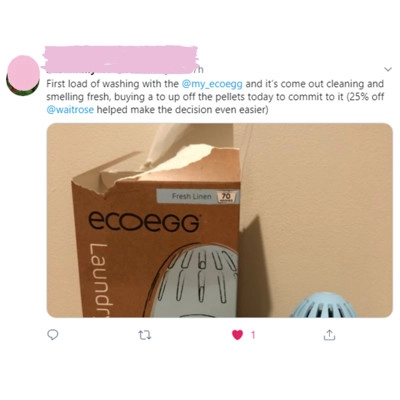This screenshot has width=400, height=400.
Task: Open the tweet text starting "First load"
Action: [215, 97]
